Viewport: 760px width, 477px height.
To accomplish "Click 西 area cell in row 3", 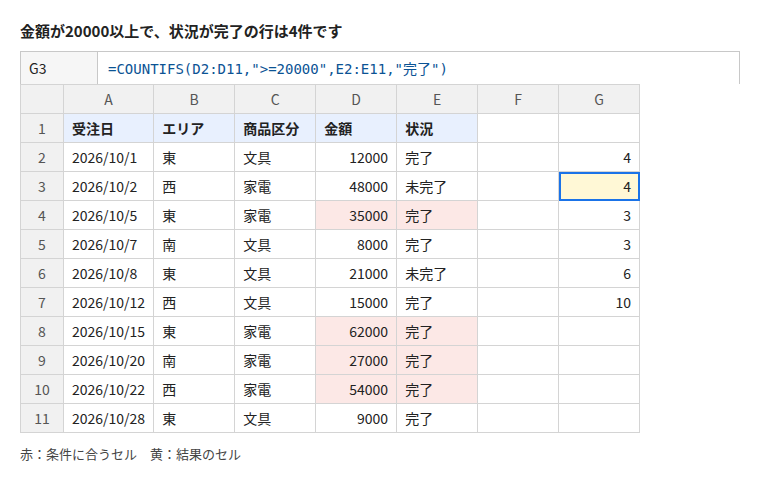I will tap(194, 187).
